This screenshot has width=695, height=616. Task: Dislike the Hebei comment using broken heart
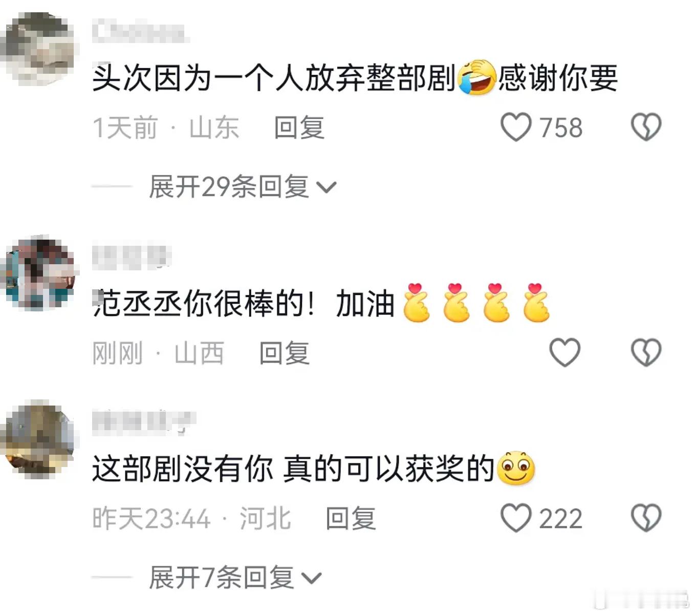pos(646,518)
